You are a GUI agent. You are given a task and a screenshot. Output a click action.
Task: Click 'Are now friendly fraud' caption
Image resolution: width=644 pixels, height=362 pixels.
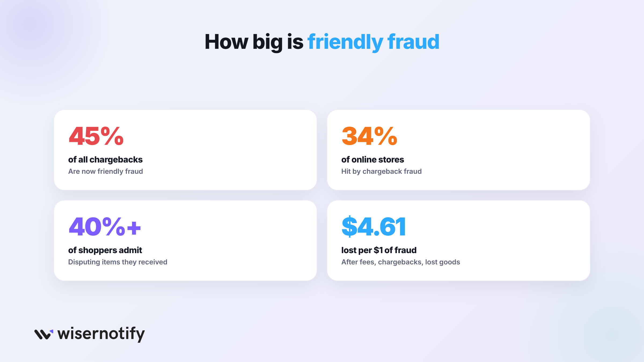(x=105, y=171)
